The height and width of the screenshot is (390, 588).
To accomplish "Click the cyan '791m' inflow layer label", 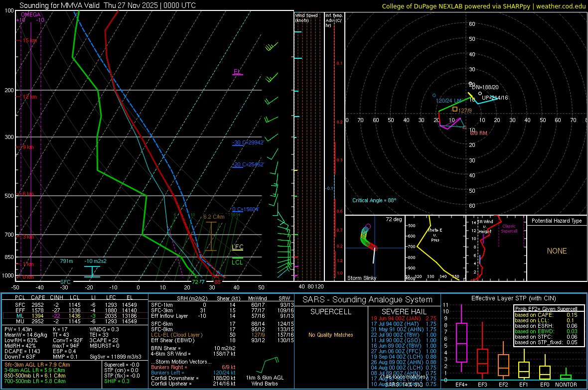I will tap(66, 261).
